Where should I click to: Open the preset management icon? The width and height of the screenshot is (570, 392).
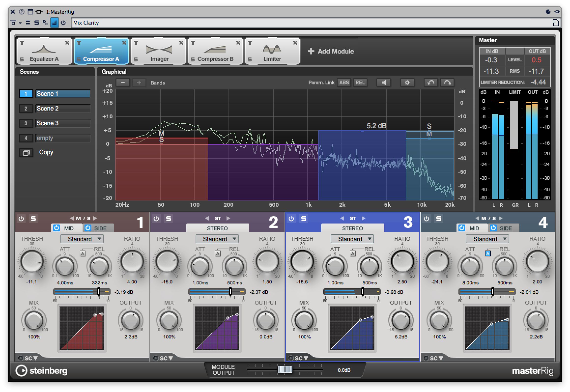point(556,23)
